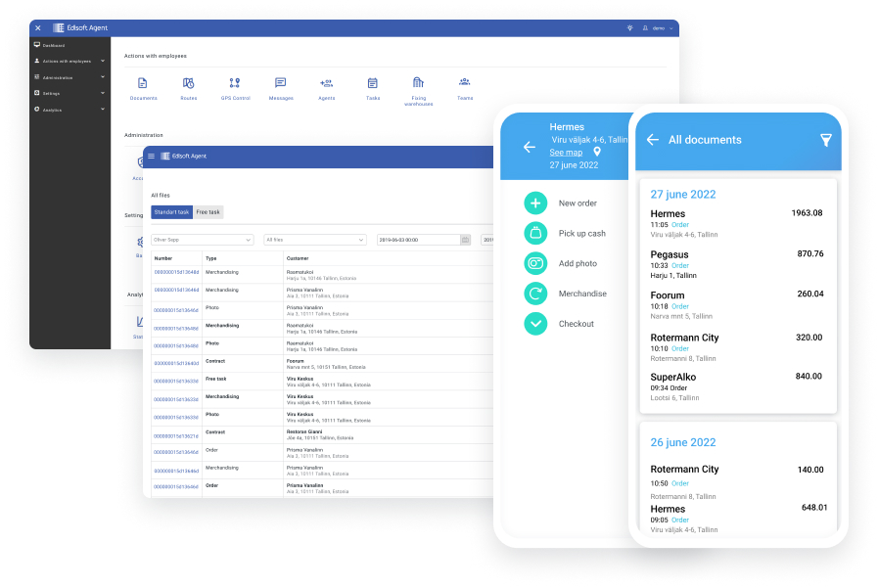Click the calendar icon beside the date field
Viewport: 878px width, 588px height.
tap(465, 240)
